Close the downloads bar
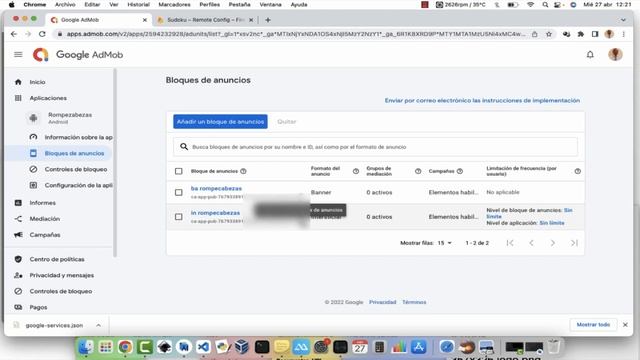640x360 pixels. (625, 325)
